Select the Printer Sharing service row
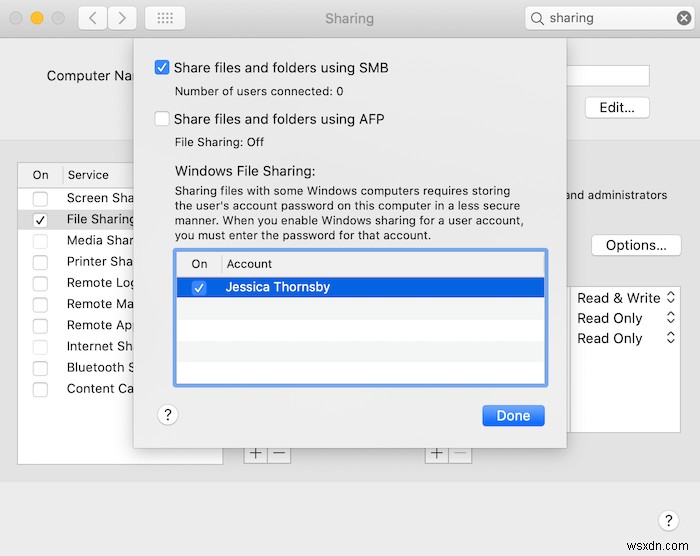 click(76, 262)
